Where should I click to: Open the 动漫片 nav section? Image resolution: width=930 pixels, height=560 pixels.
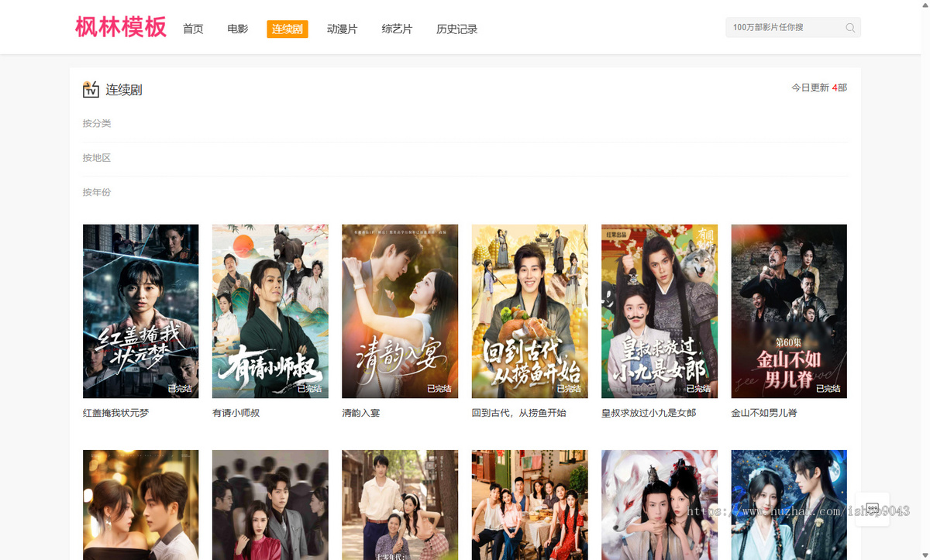pyautogui.click(x=342, y=29)
